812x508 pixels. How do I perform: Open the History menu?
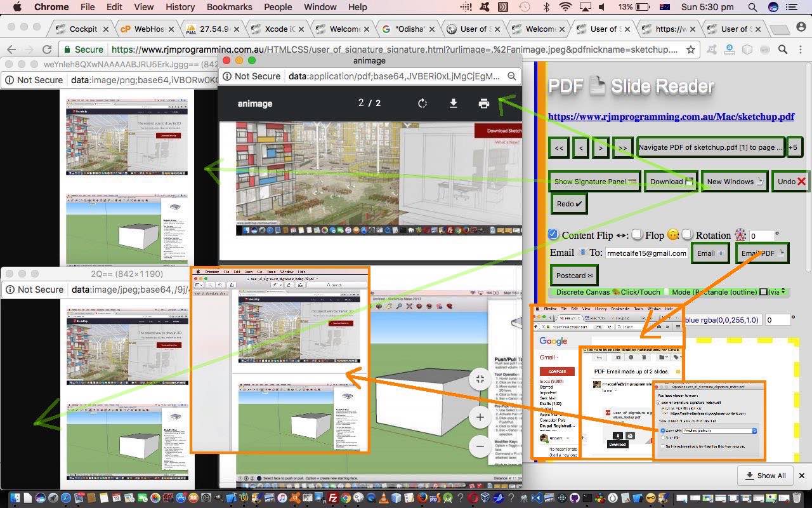(180, 7)
